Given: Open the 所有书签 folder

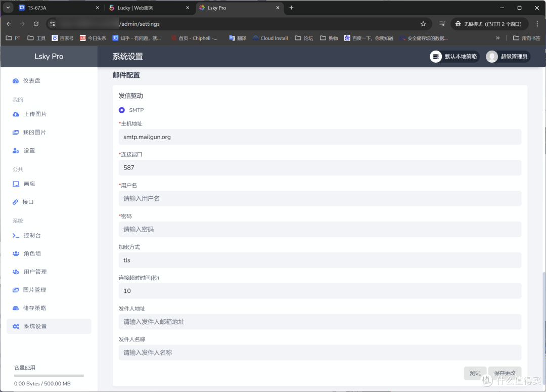Looking at the screenshot, I should point(526,38).
